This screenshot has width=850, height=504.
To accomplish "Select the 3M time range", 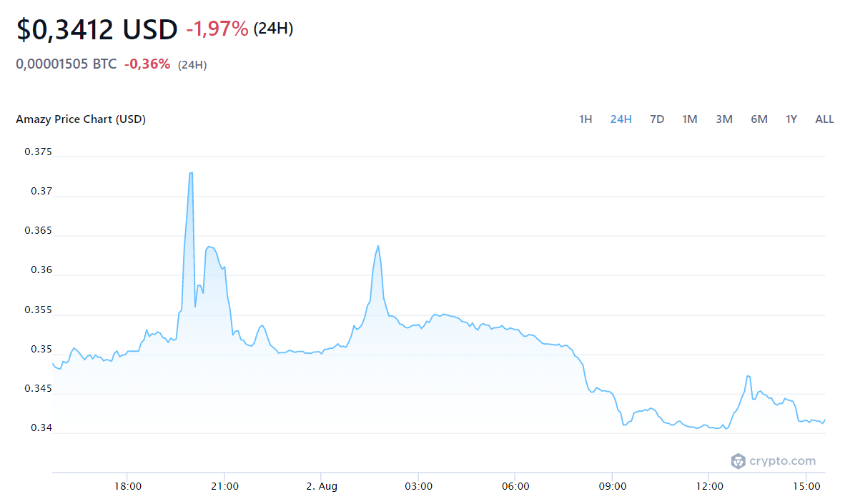I will coord(723,119).
